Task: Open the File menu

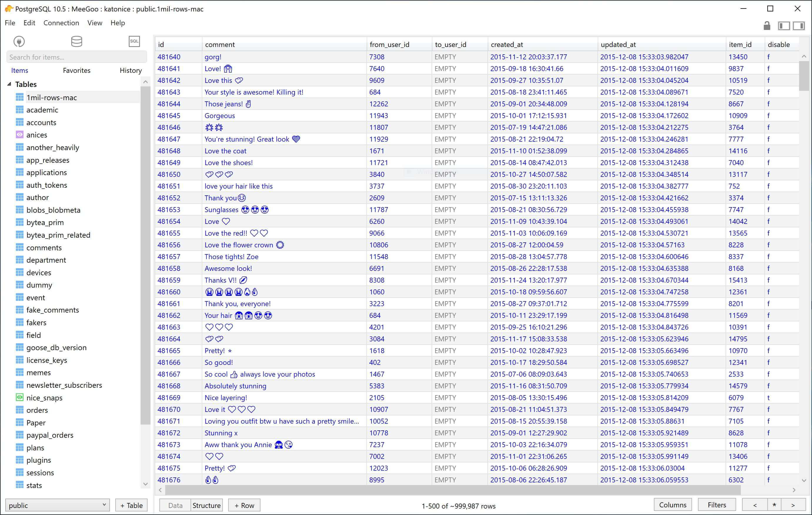Action: [10, 23]
